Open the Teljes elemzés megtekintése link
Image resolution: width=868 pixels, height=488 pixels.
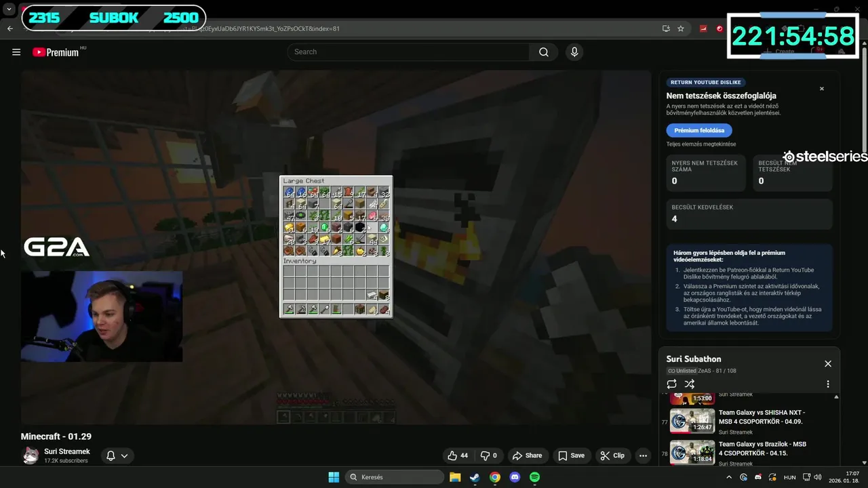(x=701, y=144)
